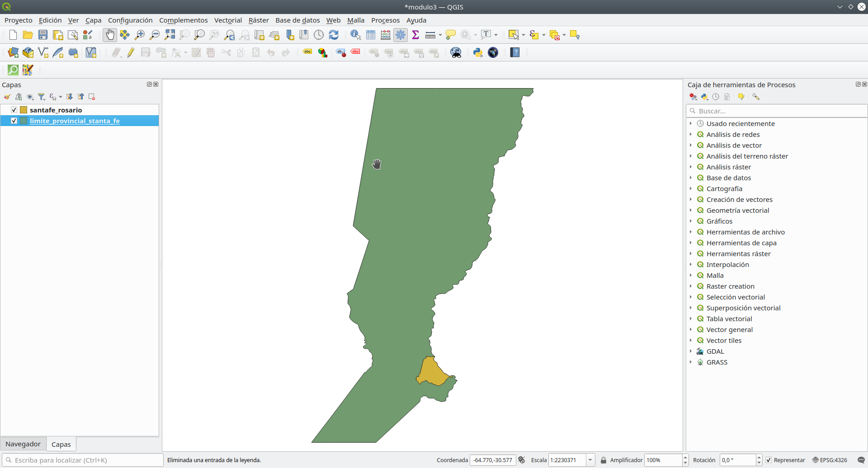The width and height of the screenshot is (868, 468).
Task: Expand the GRASS provider group
Action: [x=691, y=362]
